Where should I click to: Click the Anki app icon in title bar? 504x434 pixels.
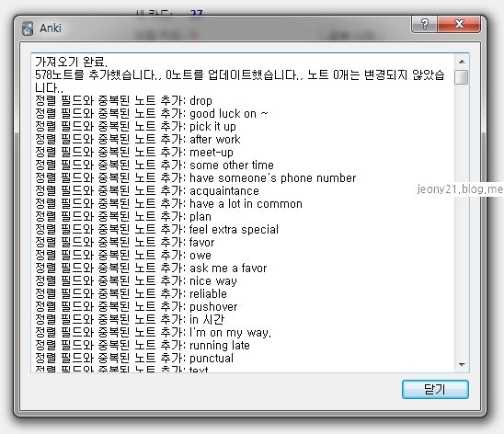tap(28, 29)
